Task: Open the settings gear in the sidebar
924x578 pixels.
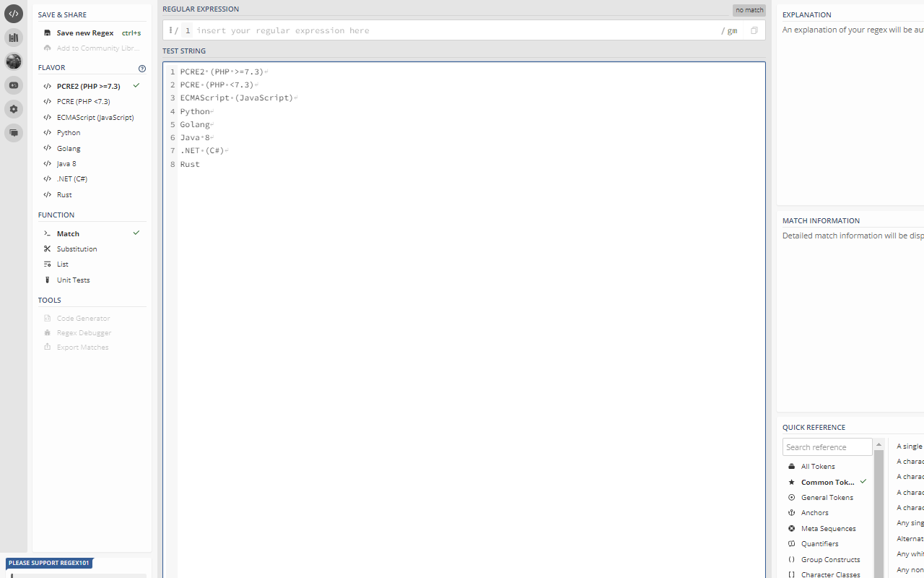Action: (x=13, y=109)
